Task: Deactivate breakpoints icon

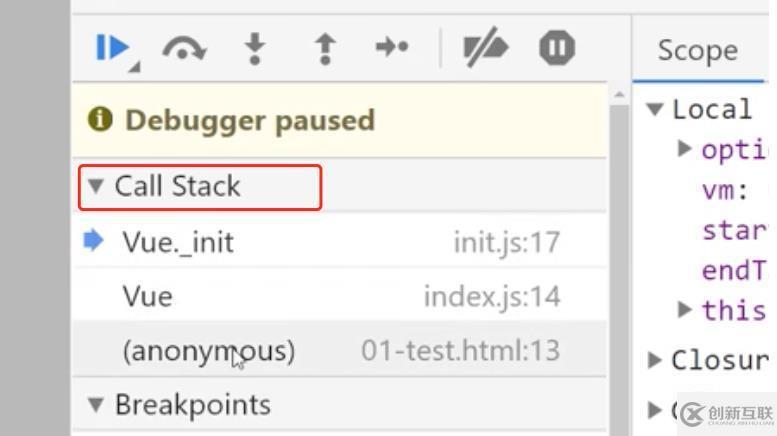Action: 485,48
